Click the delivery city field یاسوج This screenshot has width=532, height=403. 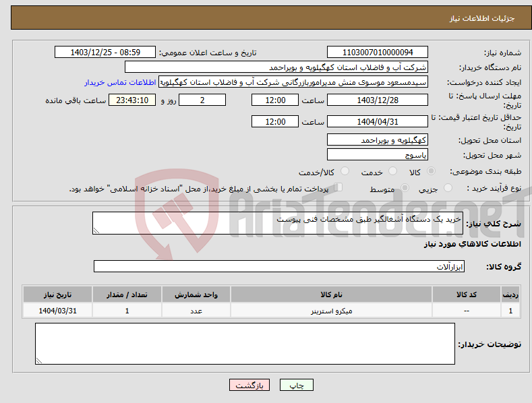[378, 155]
